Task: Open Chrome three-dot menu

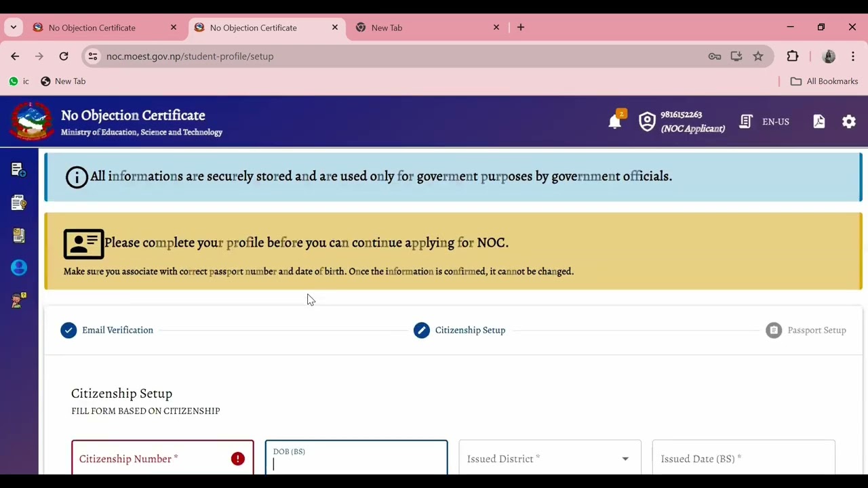Action: 853,56
